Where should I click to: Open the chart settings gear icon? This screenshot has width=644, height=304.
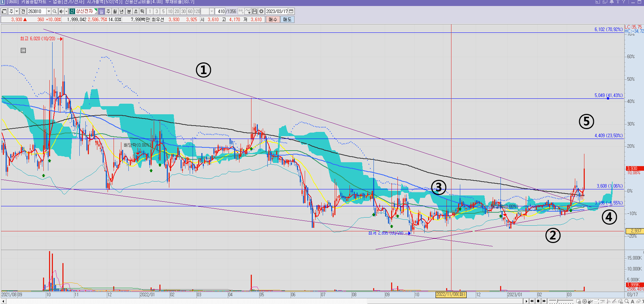(261, 11)
